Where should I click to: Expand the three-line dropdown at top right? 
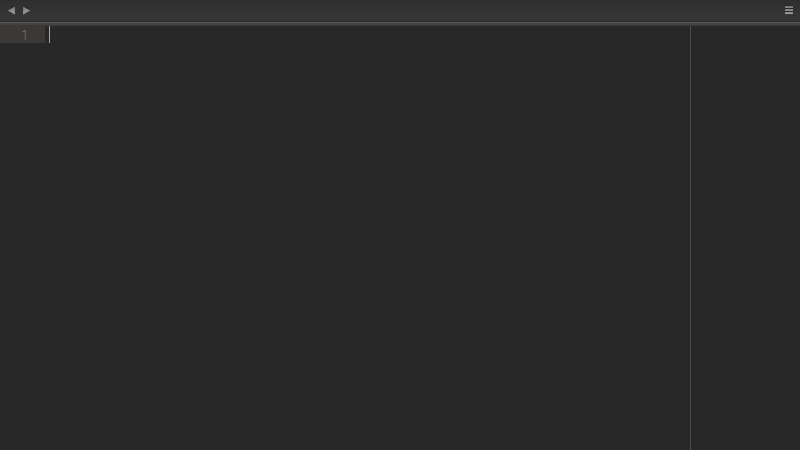click(x=788, y=10)
